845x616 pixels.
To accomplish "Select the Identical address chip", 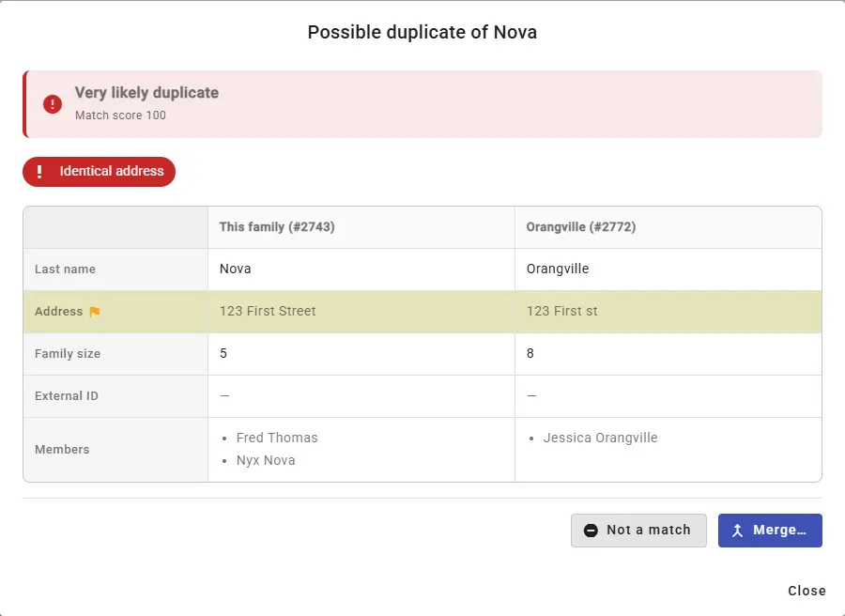I will [x=100, y=172].
